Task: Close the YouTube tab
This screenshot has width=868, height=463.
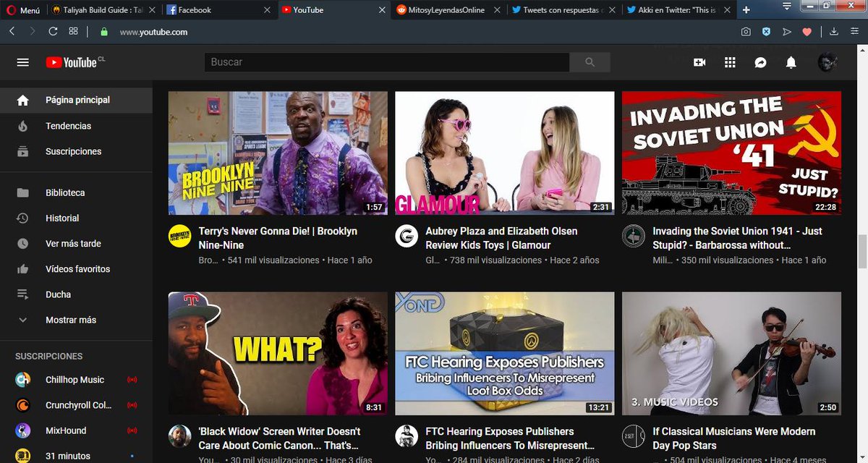Action: [x=383, y=10]
